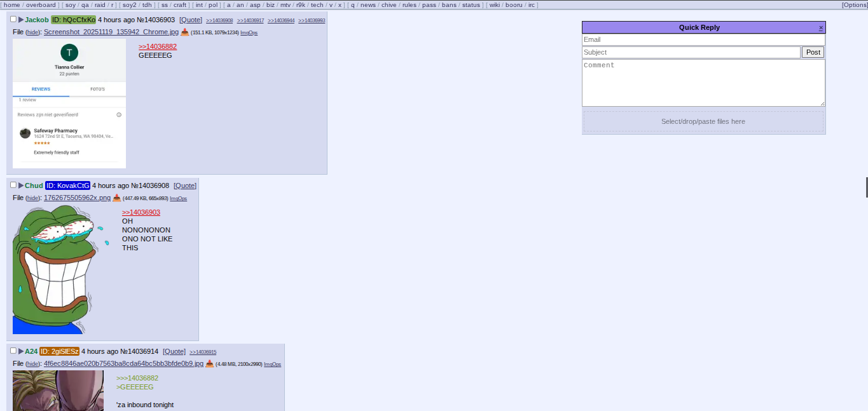Screen dimensions: 868x411
Task: Download Screenshot_20251119 Chrome.jpg via download icon
Action: [x=185, y=32]
